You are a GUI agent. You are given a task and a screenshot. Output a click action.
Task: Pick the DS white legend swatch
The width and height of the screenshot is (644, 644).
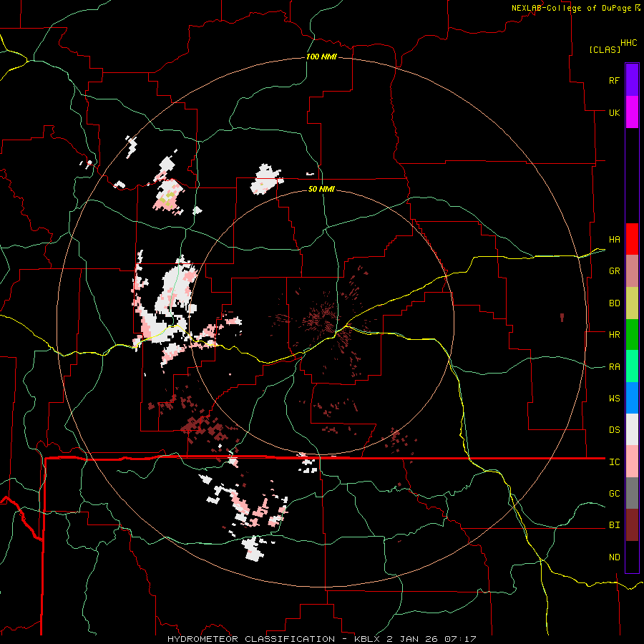tap(632, 429)
